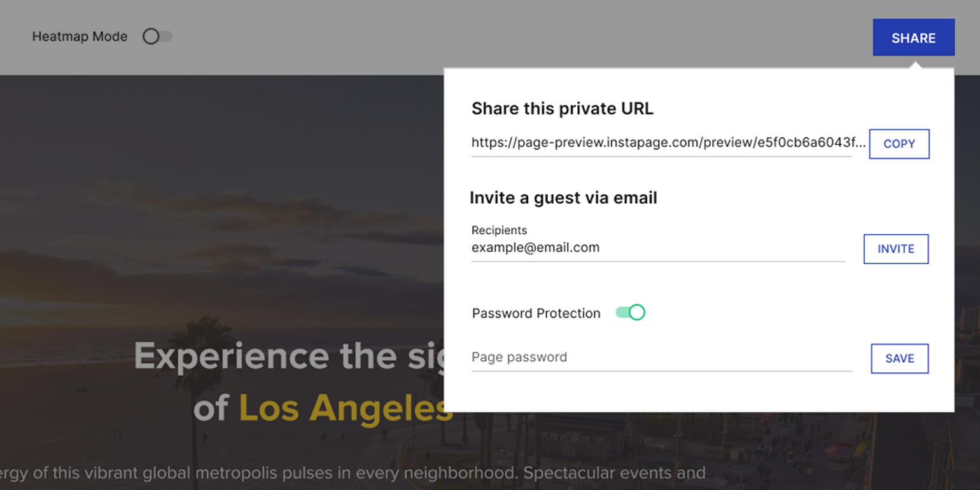Click the small Recipients field label
The image size is (980, 490).
499,230
